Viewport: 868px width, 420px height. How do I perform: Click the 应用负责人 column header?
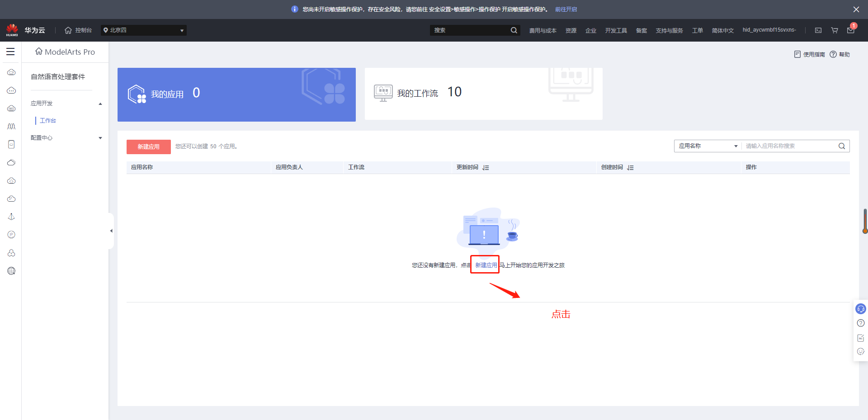pos(289,167)
